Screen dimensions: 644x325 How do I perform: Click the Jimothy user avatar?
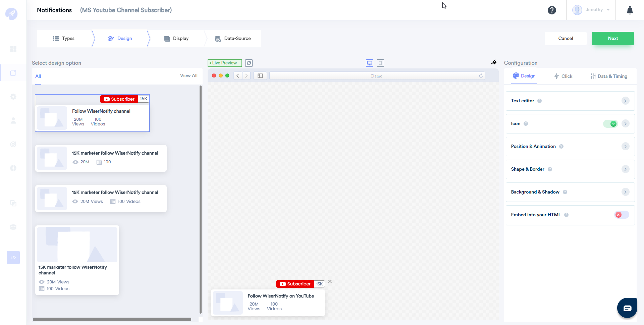[x=577, y=10]
